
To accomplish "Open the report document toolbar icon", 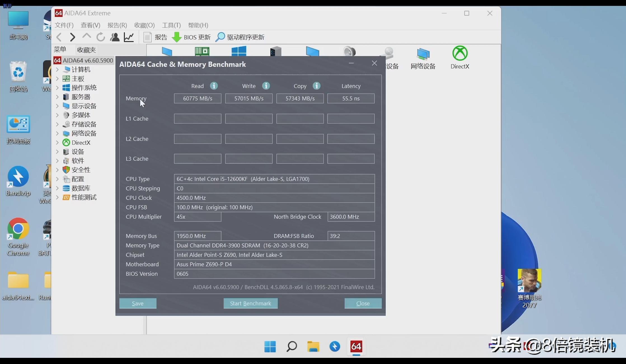I will pyautogui.click(x=147, y=37).
